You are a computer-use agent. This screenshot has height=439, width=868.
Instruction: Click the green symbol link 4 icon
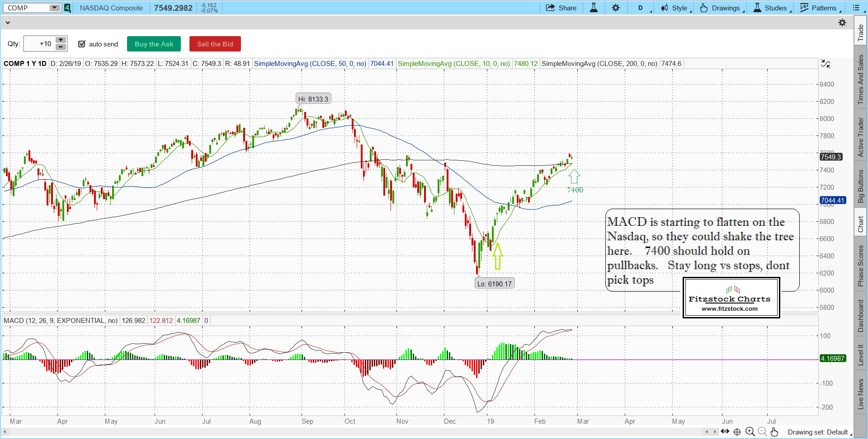pyautogui.click(x=67, y=8)
